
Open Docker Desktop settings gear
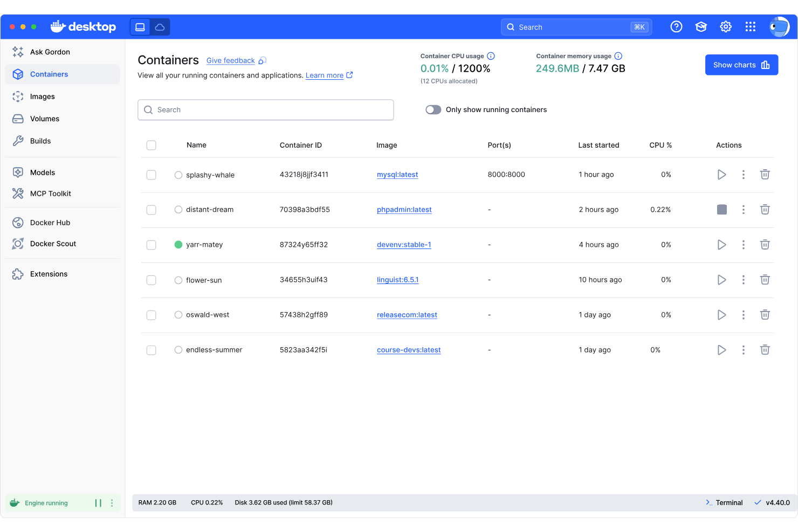coord(726,26)
